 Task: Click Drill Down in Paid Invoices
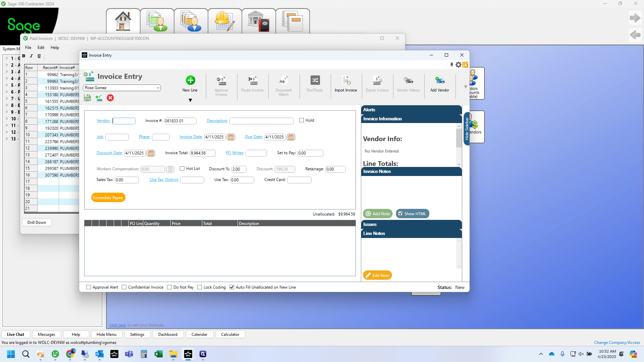click(37, 223)
